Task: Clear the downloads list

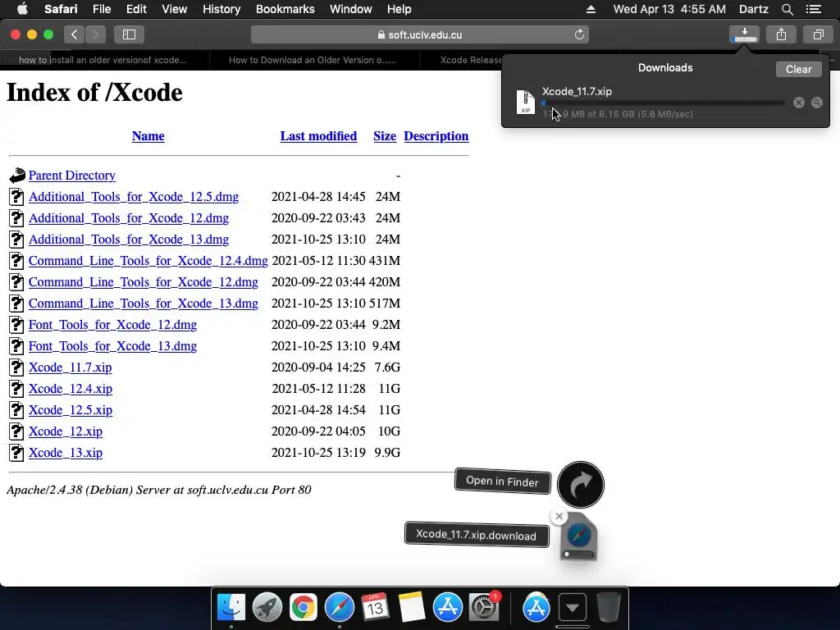Action: [798, 69]
